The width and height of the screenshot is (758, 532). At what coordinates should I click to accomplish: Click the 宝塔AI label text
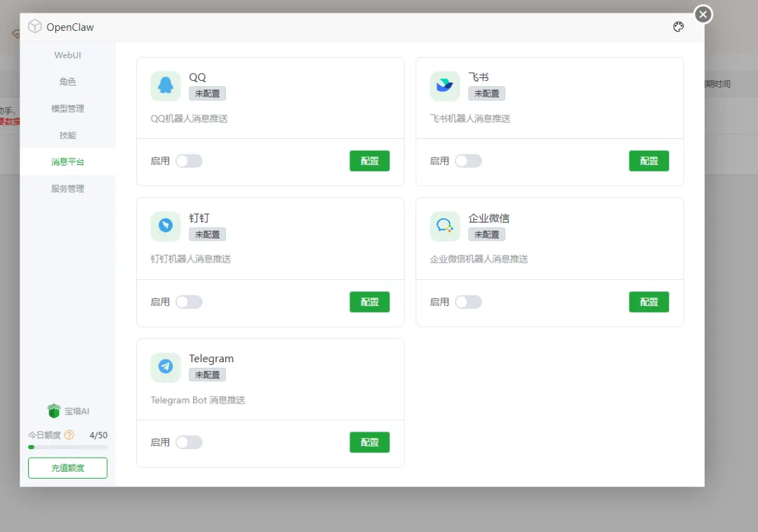[x=77, y=411]
